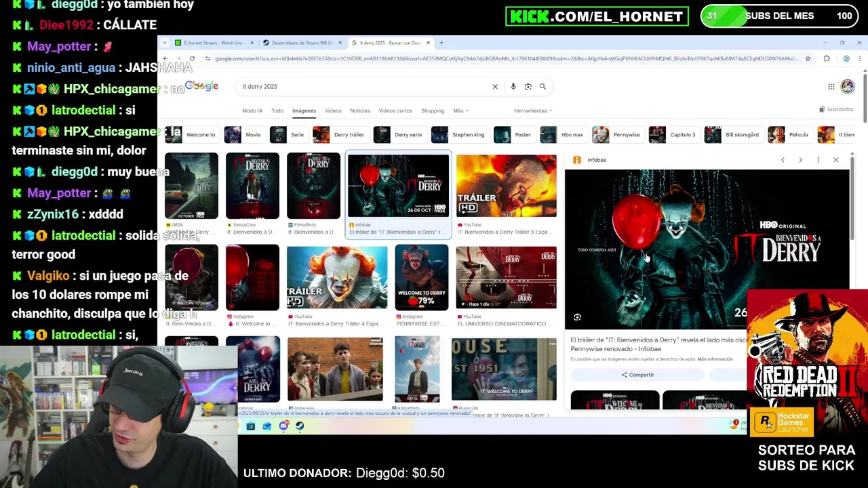Close the Infobae image preview panel
Viewport: 868px width, 488px height.
836,160
